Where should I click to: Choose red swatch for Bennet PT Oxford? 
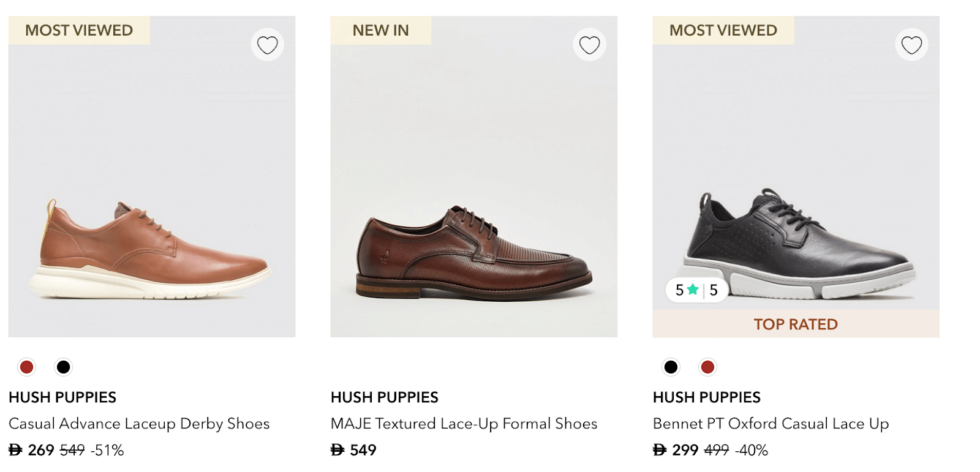[x=707, y=367]
